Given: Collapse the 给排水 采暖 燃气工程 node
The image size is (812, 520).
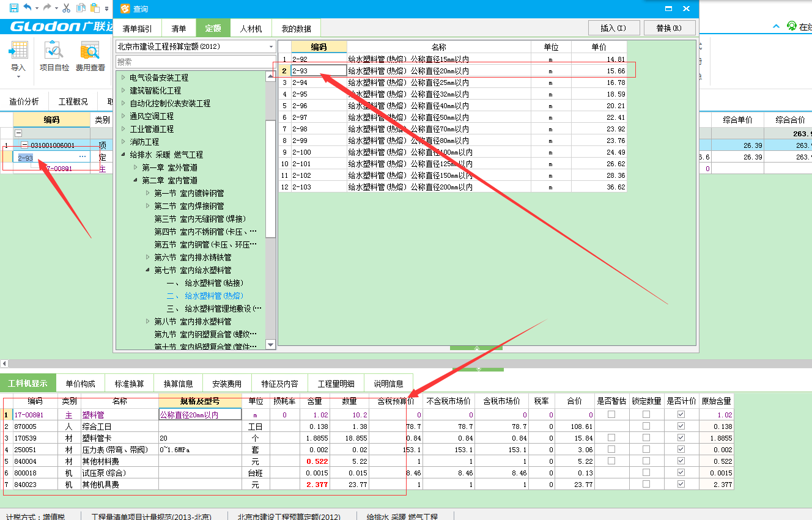Looking at the screenshot, I should pos(124,155).
